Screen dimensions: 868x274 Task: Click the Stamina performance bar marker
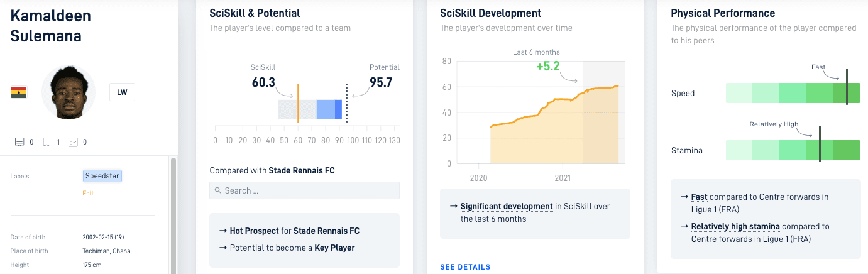tap(820, 144)
